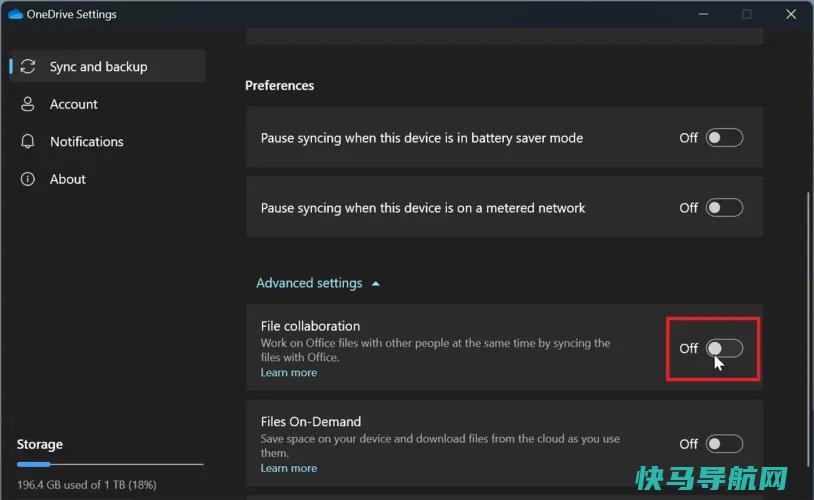Click the Off label of metered network toggle
Screen dimensions: 814x500
[688, 208]
